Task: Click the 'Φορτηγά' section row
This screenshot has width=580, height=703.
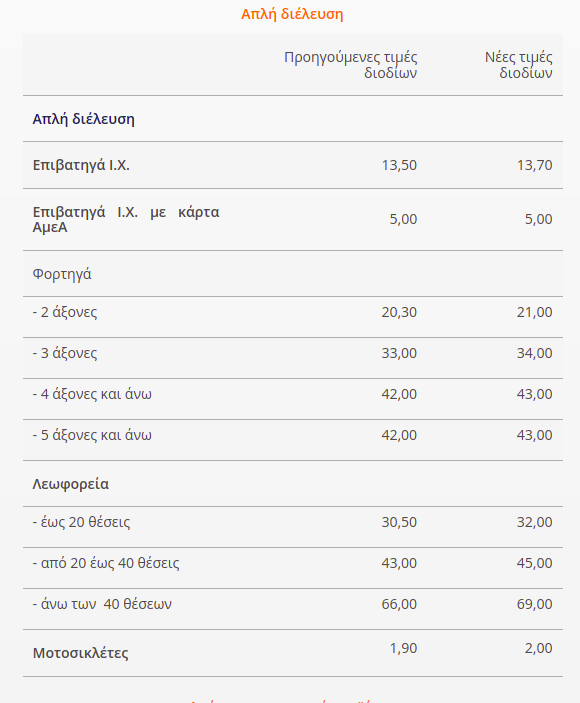Action: click(293, 273)
